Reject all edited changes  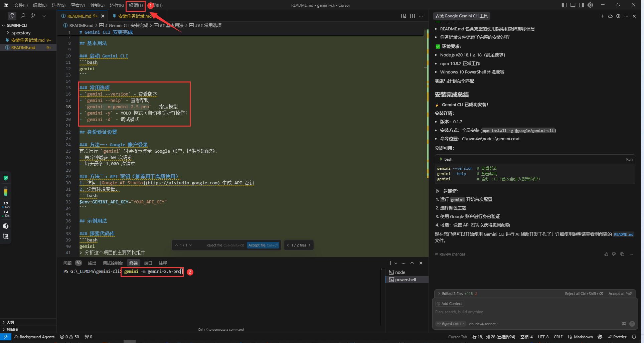pos(584,294)
